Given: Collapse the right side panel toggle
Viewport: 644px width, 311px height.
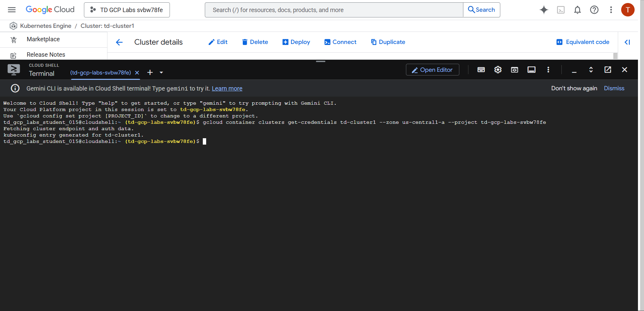Looking at the screenshot, I should (627, 42).
